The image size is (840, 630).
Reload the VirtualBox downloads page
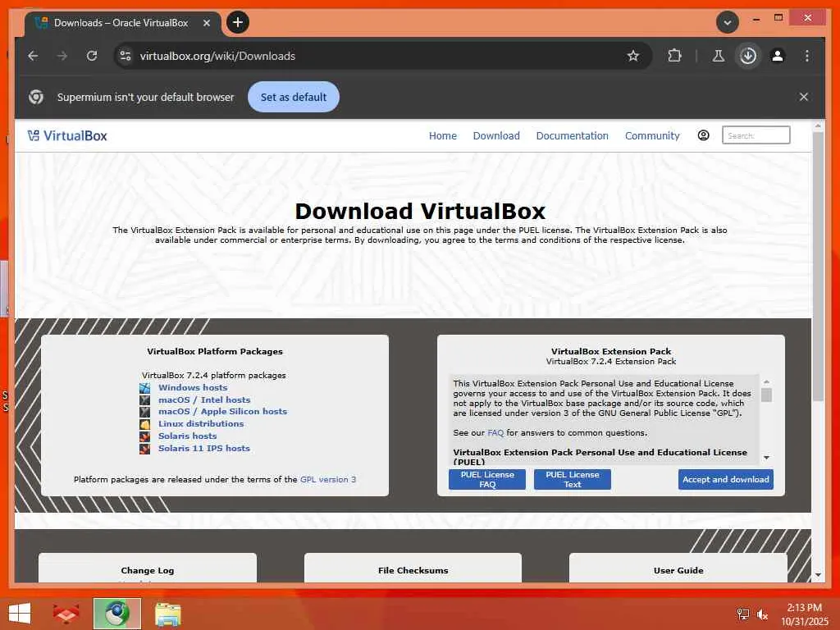point(92,56)
